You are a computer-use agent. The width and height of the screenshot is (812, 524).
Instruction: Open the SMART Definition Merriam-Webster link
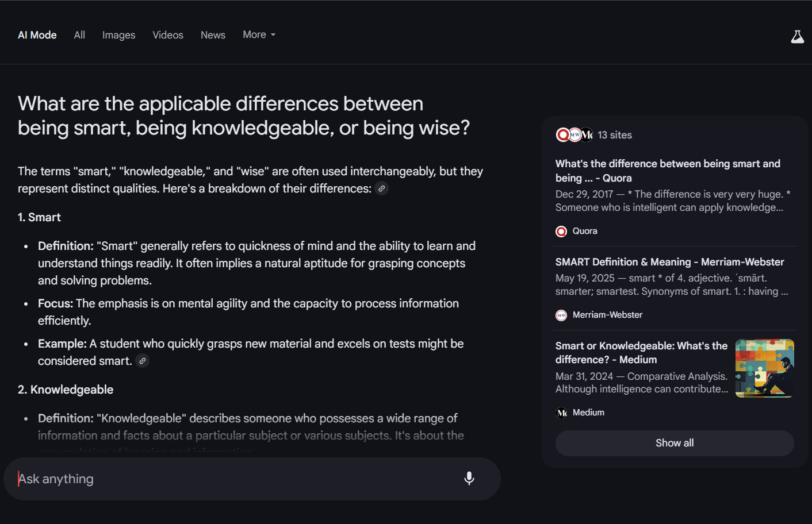pyautogui.click(x=669, y=262)
